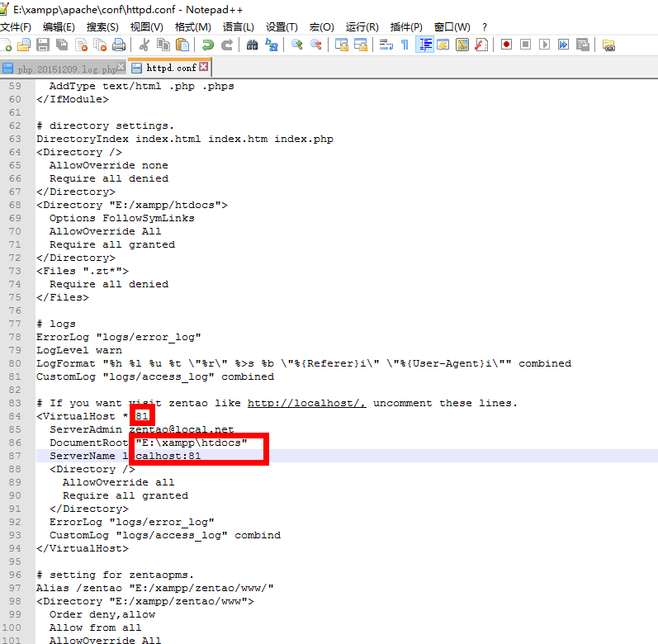Toggle word wrap
658x644 pixels.
click(x=386, y=45)
